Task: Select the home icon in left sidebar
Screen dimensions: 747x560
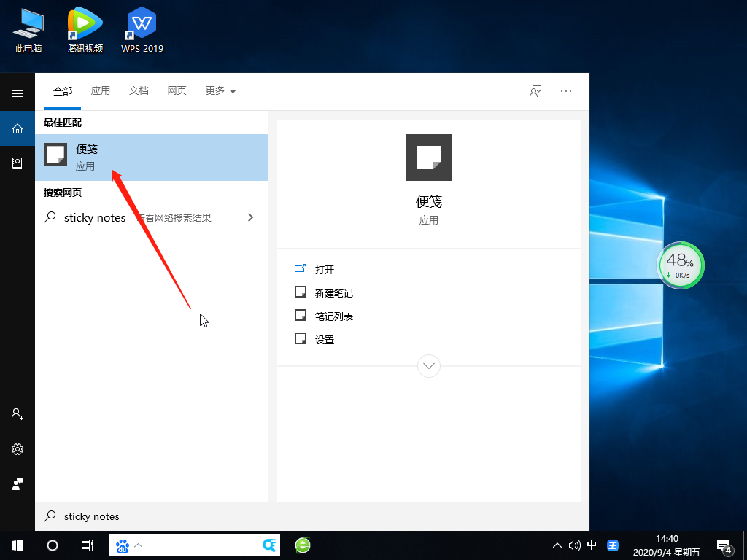Action: (x=18, y=129)
